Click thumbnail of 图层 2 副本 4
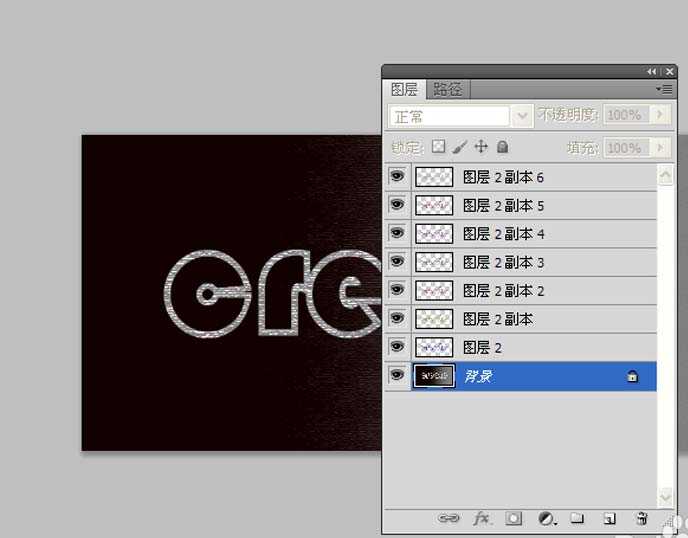 click(434, 234)
